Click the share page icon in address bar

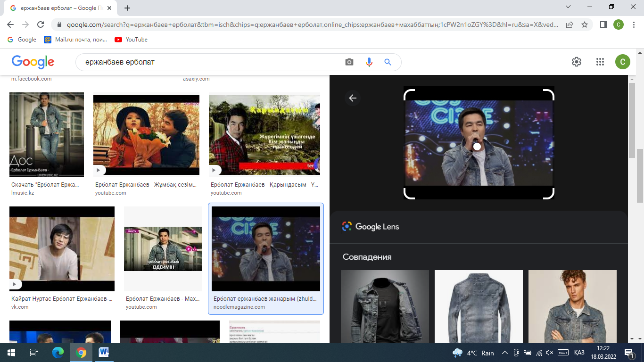[570, 25]
